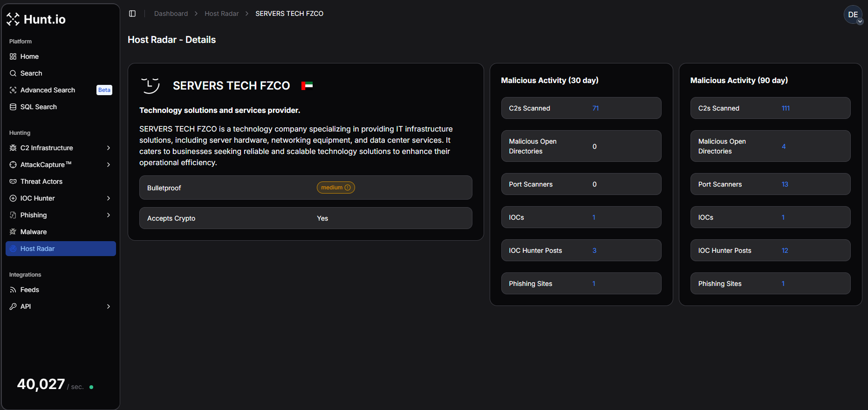868x410 pixels.
Task: Expand the Phishing submenu chevron
Action: pyautogui.click(x=109, y=215)
